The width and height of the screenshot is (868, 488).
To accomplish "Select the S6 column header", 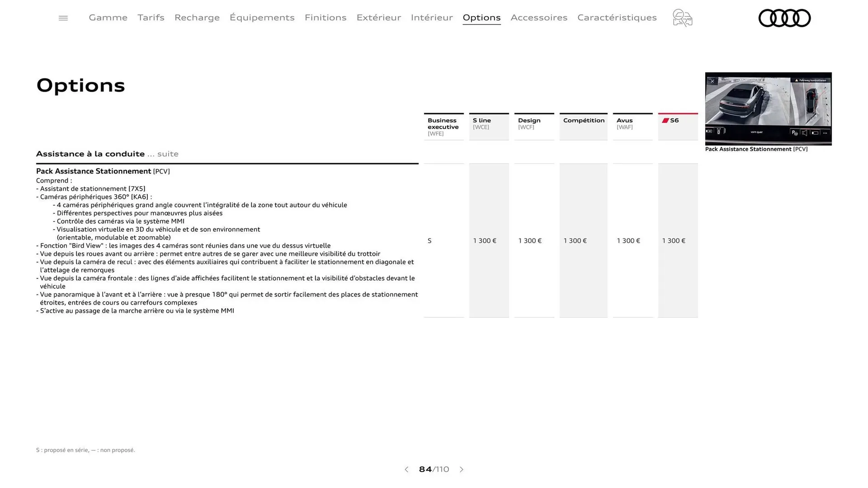I will tap(675, 121).
